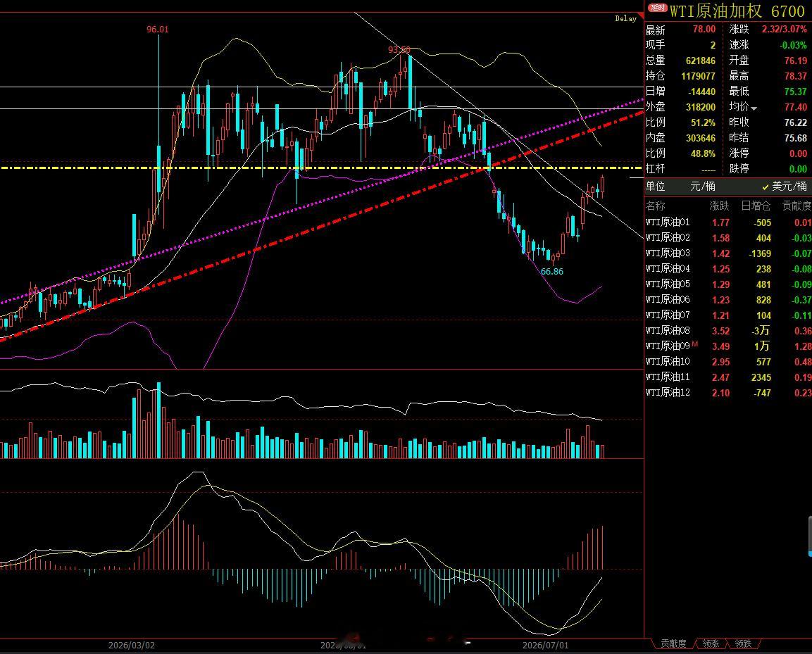
Task: Click the scrollbar handle at the right edge
Action: tap(810, 536)
